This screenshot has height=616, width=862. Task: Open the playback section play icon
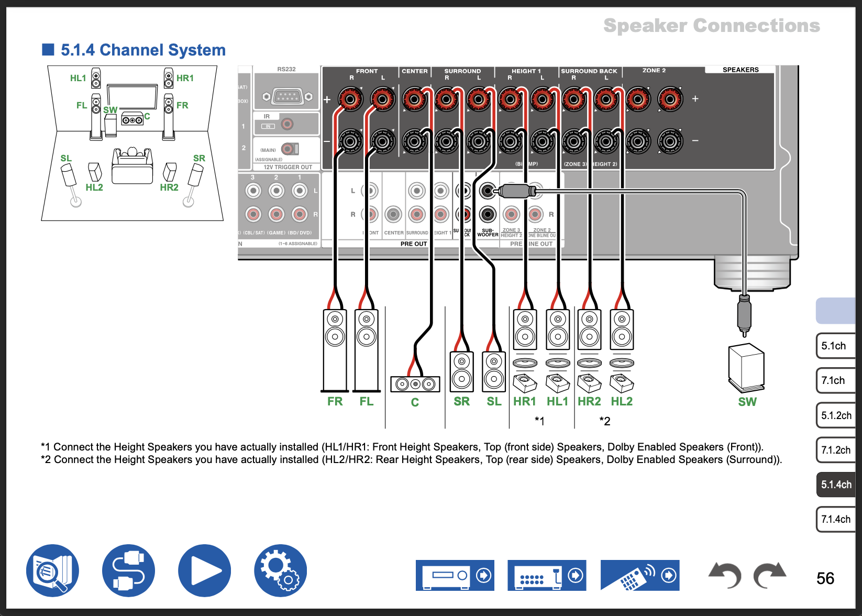[204, 570]
